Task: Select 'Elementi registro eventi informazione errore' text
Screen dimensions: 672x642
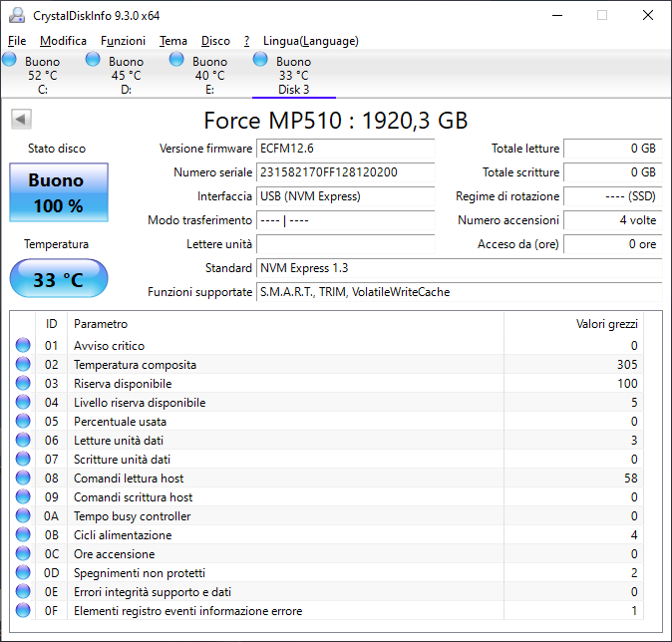Action: pyautogui.click(x=187, y=611)
